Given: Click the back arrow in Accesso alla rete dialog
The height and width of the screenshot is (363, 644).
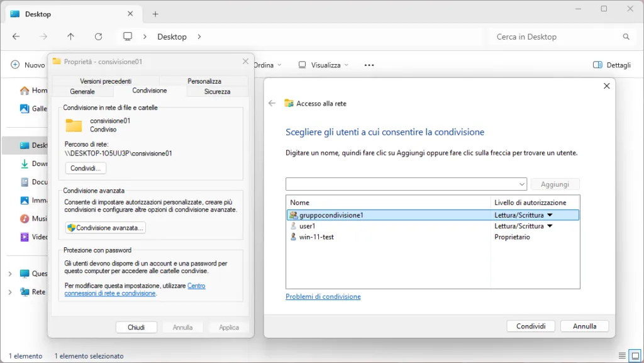Looking at the screenshot, I should pos(272,103).
